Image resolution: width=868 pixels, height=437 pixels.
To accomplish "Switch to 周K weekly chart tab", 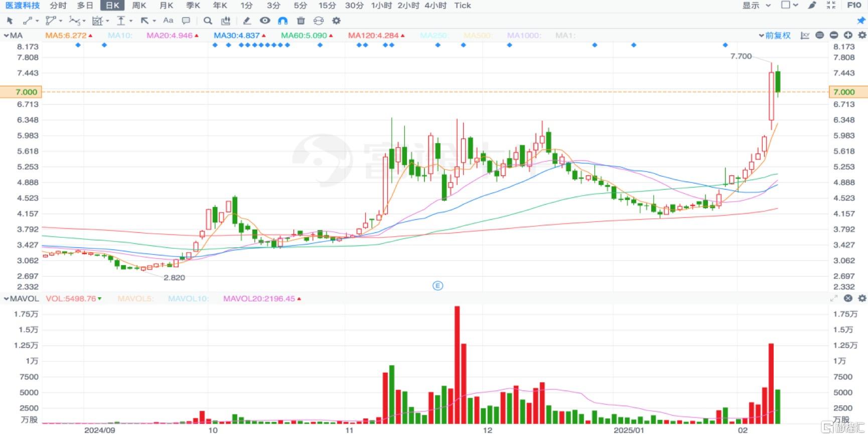I will (139, 5).
